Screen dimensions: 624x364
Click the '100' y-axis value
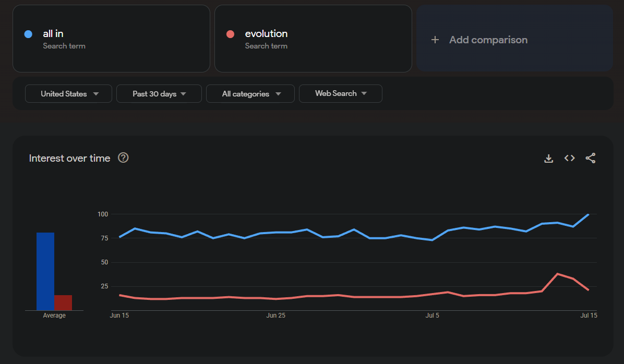point(103,214)
